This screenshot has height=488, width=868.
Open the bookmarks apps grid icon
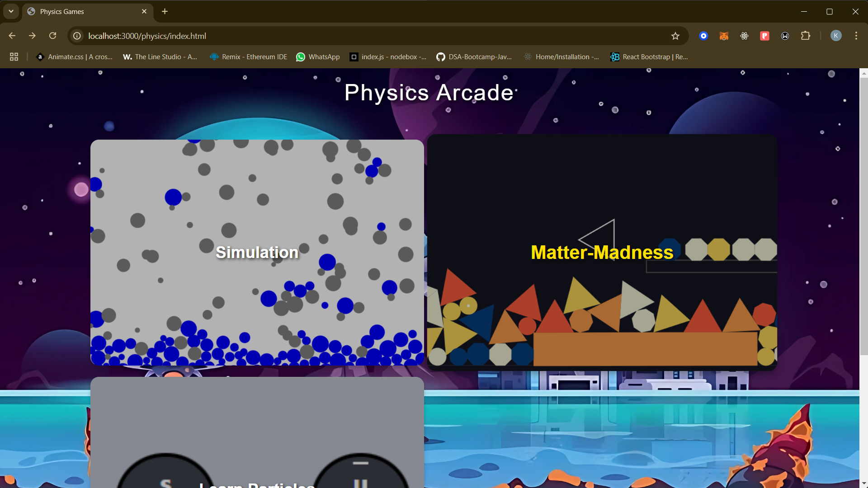tap(14, 57)
